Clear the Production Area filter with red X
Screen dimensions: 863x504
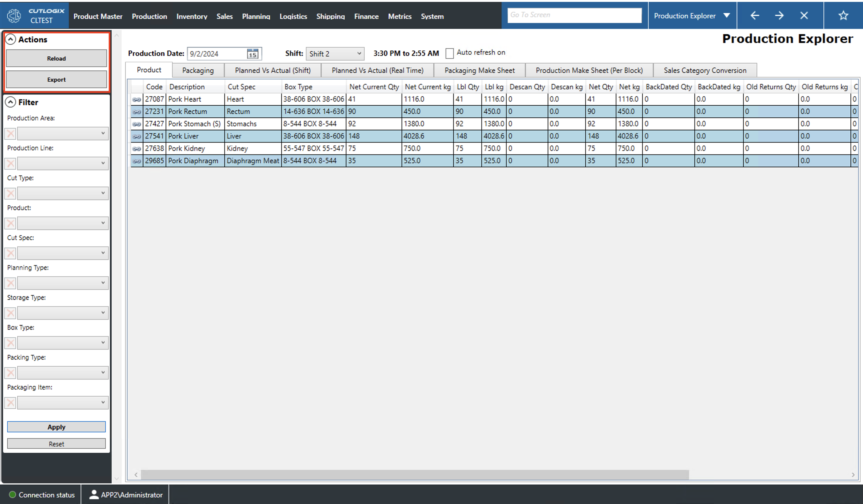click(x=10, y=133)
